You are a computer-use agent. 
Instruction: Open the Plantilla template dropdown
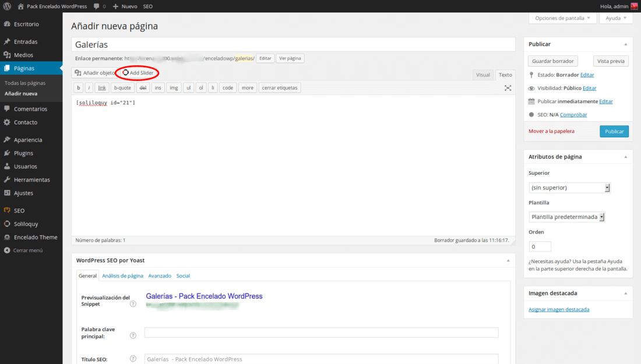tap(566, 217)
